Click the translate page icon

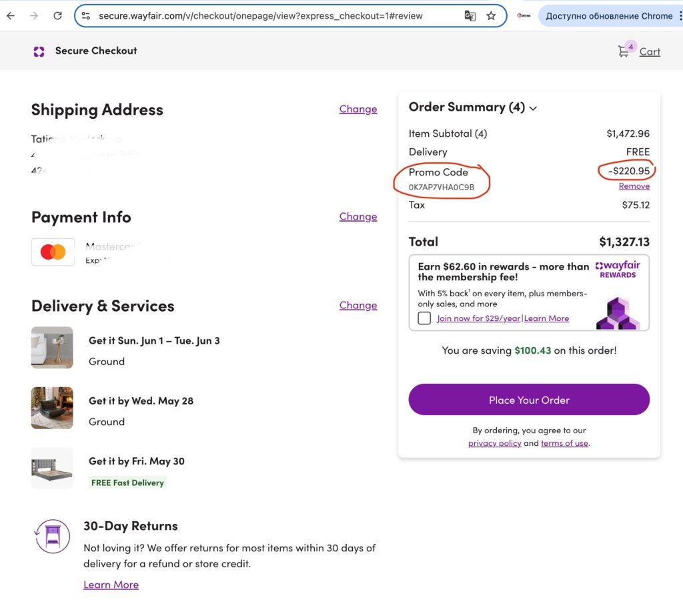click(470, 15)
